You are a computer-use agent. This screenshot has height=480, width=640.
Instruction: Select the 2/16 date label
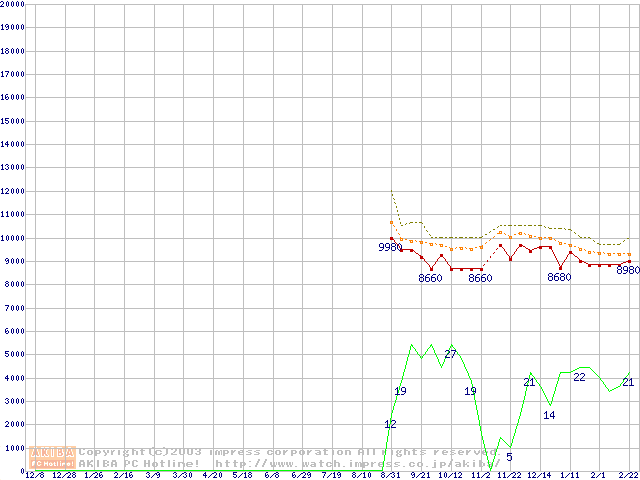pos(123,476)
